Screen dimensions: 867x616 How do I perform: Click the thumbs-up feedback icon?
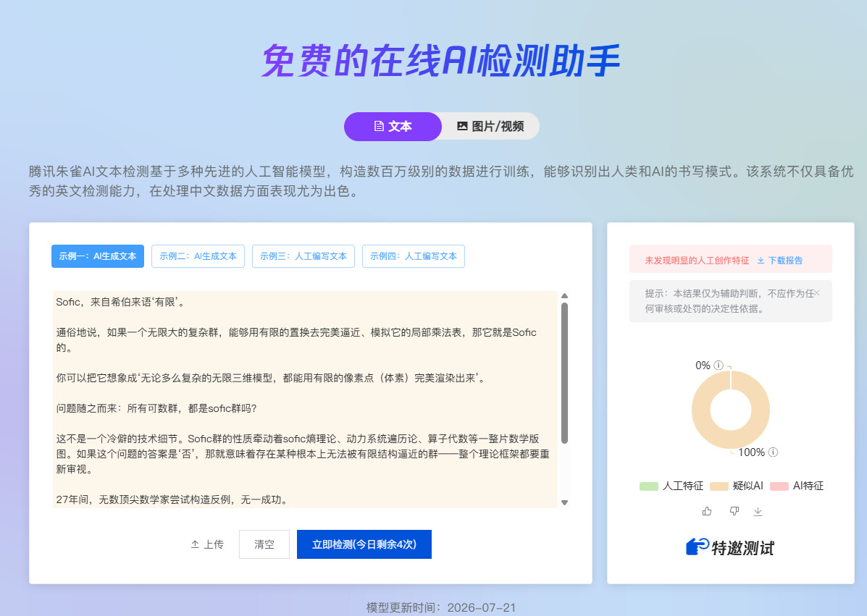click(707, 512)
